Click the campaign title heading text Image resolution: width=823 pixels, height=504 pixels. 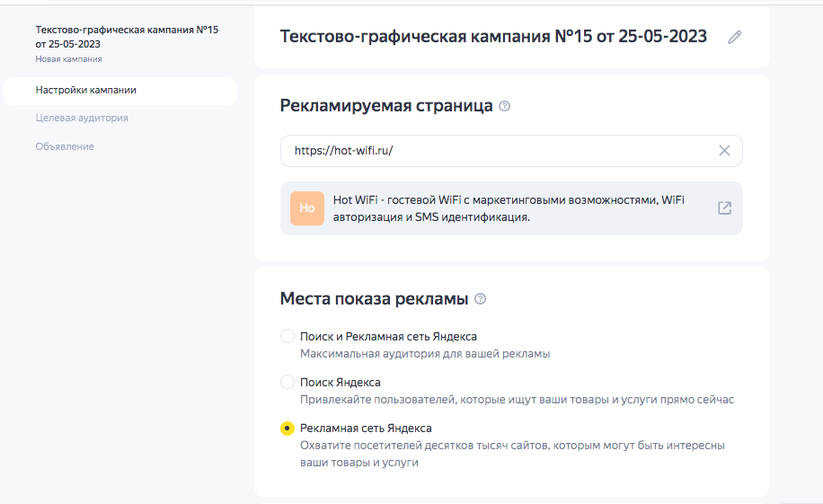point(493,36)
